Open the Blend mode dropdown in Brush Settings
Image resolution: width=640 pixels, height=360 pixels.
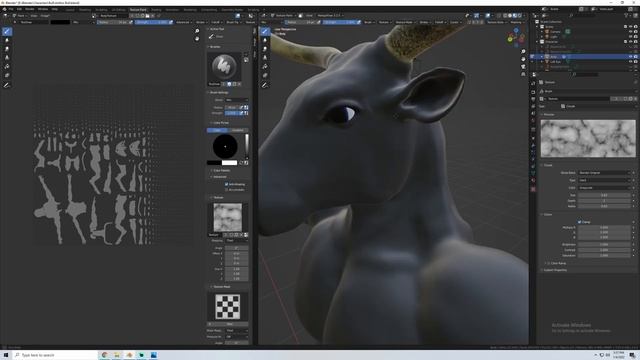click(237, 100)
